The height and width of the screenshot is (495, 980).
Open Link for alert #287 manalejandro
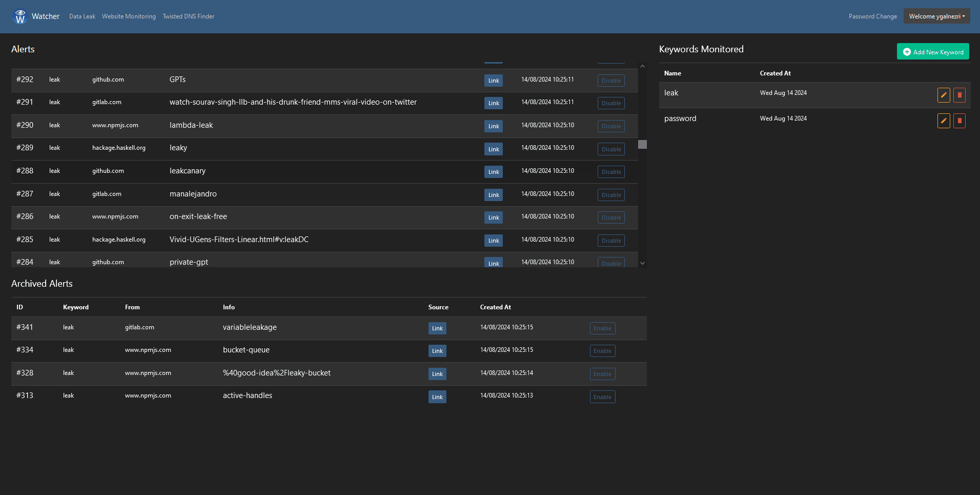click(494, 195)
